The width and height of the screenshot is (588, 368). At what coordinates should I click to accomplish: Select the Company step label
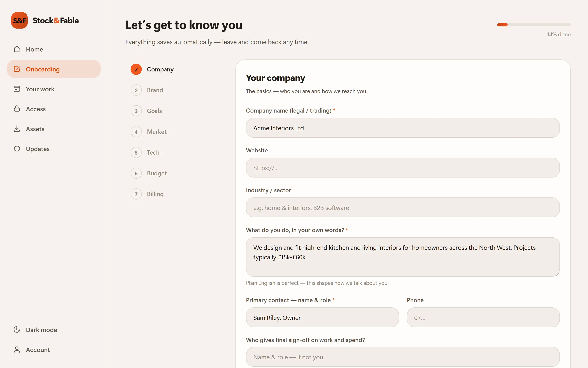tap(160, 69)
